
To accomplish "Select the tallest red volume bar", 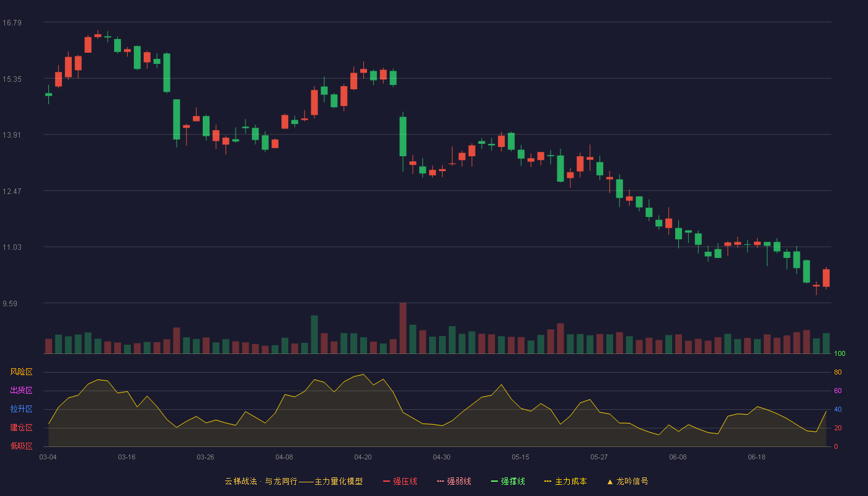I will 403,328.
